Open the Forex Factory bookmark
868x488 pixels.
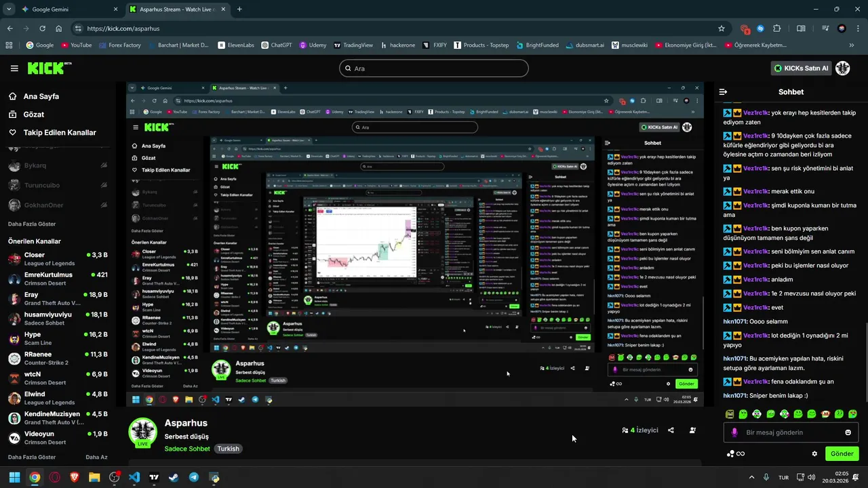click(x=119, y=45)
